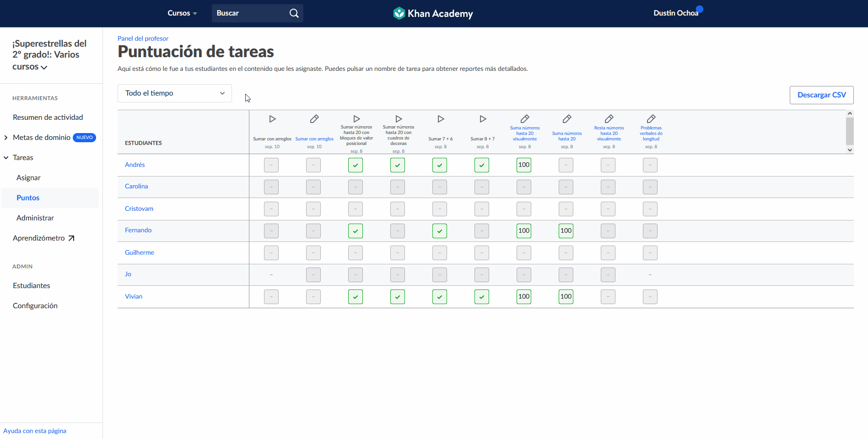Screen dimensions: 868x439
Task: Click Vivian's 100 for Suma números hasta 20 visualmente
Action: click(524, 297)
